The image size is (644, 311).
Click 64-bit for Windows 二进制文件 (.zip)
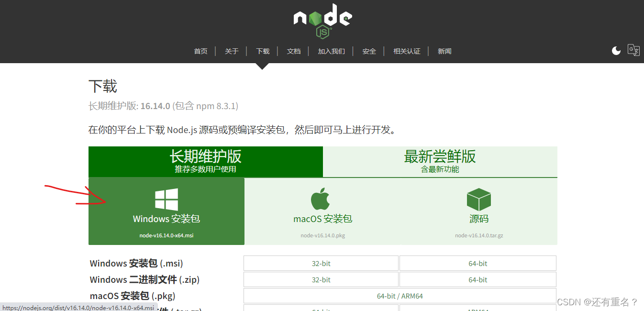pyautogui.click(x=478, y=279)
